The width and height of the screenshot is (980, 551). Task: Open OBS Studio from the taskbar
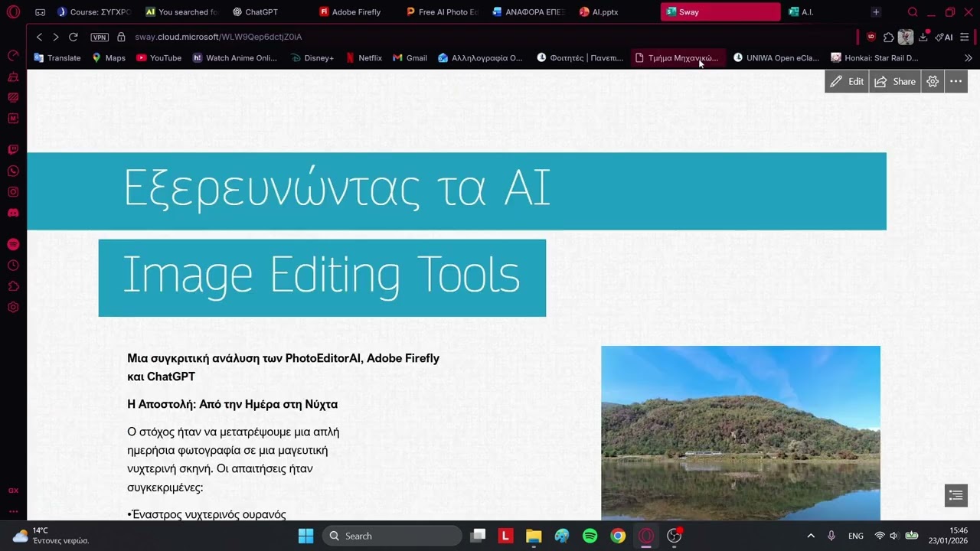[x=674, y=536]
